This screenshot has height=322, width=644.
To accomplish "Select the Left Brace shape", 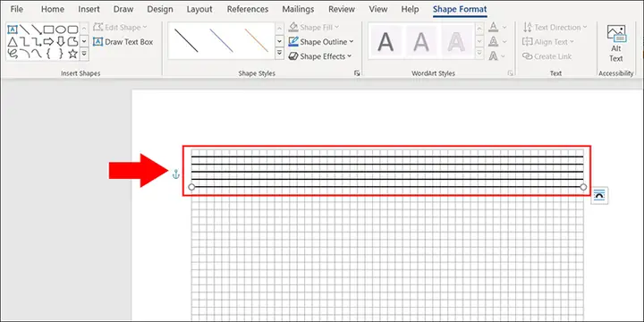I will [x=49, y=54].
